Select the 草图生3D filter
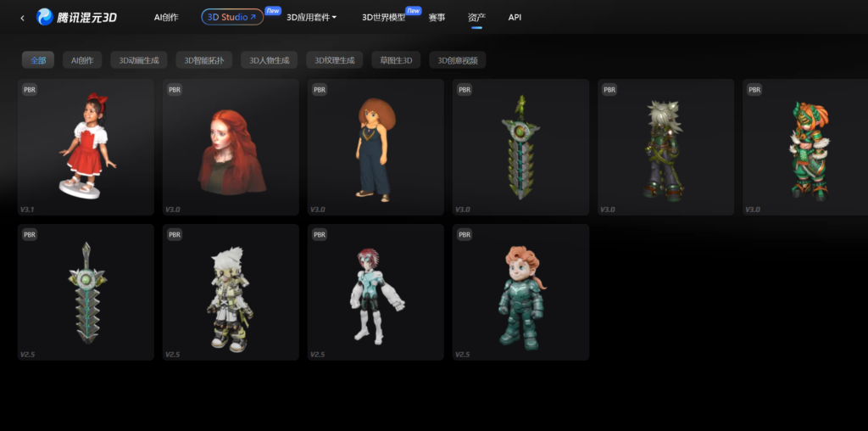The image size is (868, 431). coord(396,60)
